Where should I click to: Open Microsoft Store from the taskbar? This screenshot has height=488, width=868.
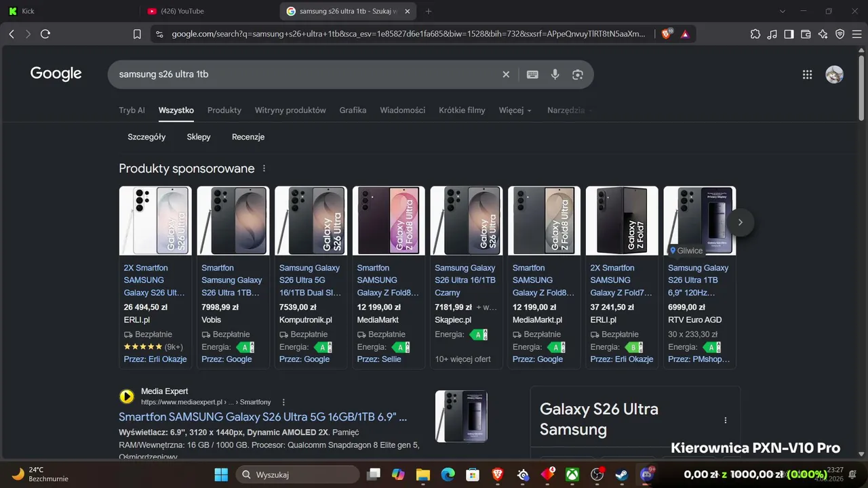click(x=472, y=474)
